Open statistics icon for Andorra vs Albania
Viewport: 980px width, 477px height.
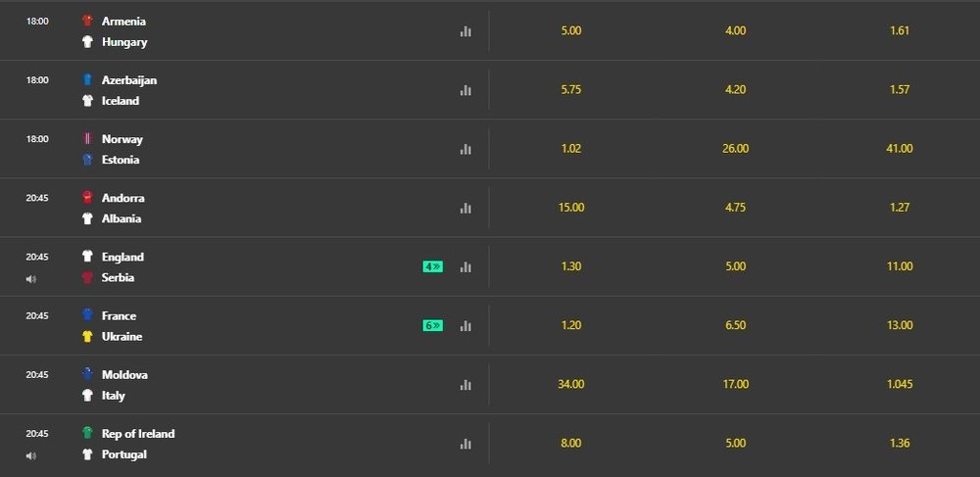click(x=465, y=208)
